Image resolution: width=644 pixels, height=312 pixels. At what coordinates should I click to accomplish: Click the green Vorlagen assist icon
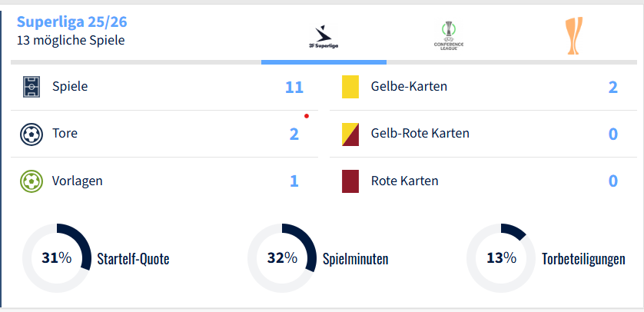[32, 181]
